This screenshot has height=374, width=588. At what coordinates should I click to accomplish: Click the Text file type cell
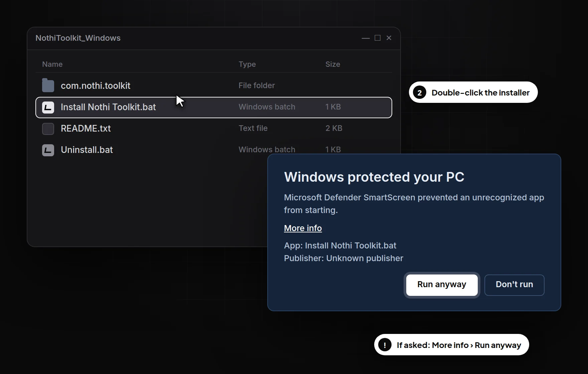click(x=253, y=128)
